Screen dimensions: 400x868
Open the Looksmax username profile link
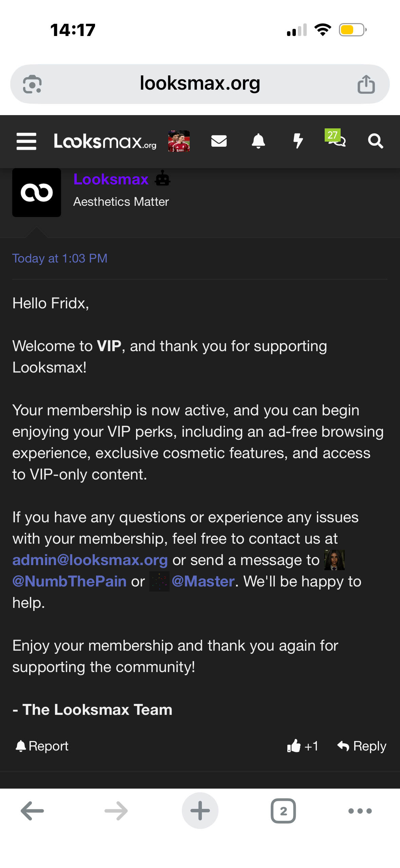click(111, 179)
